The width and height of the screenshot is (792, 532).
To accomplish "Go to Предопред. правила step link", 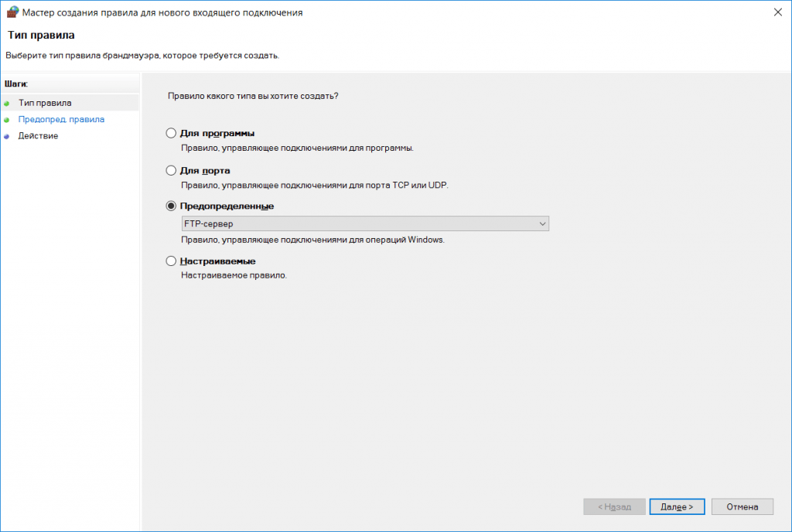I will point(61,120).
